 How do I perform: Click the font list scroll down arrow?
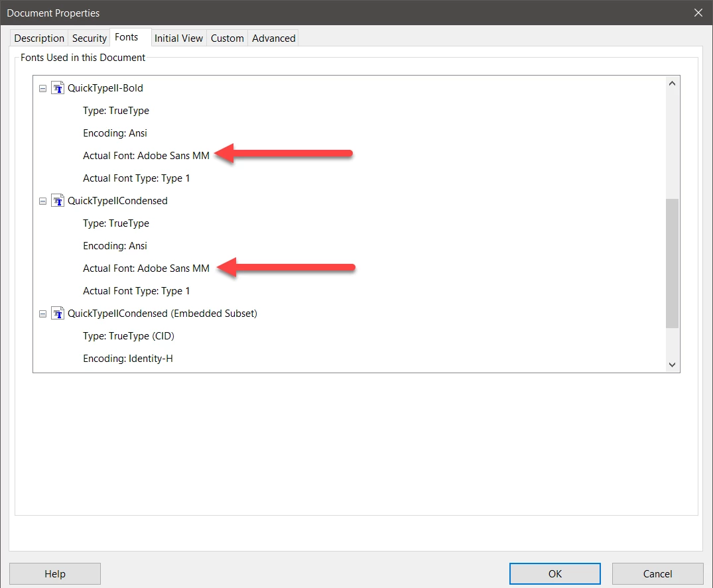(x=672, y=365)
